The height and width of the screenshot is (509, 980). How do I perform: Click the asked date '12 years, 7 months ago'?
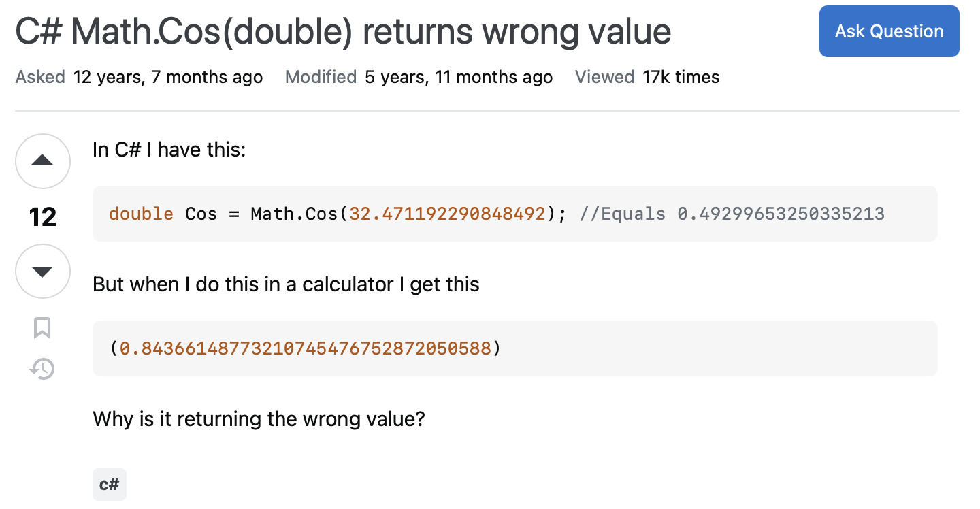click(x=167, y=77)
